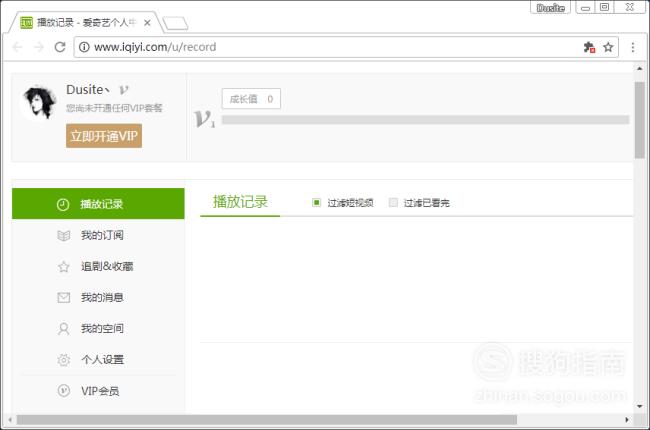The width and height of the screenshot is (650, 430).
Task: Click the vertical scrollbar up arrow
Action: click(639, 68)
